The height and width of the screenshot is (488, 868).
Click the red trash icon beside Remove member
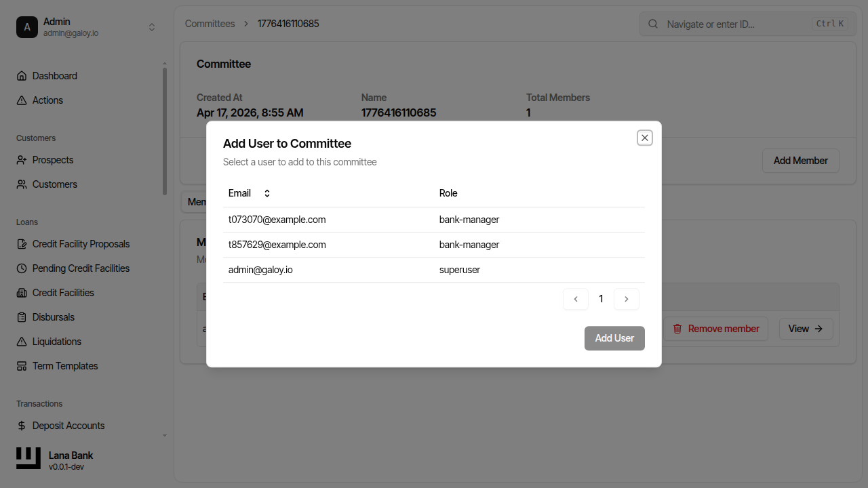coord(677,328)
